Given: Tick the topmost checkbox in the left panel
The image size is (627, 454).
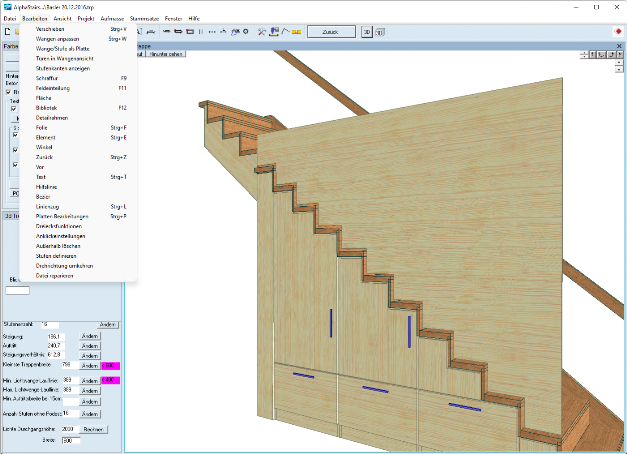Looking at the screenshot, I should coord(9,92).
